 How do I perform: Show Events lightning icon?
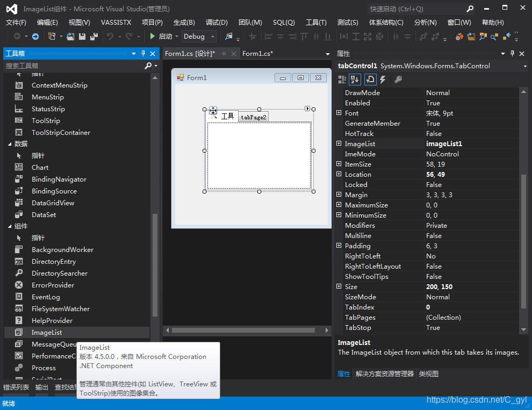pyautogui.click(x=383, y=80)
